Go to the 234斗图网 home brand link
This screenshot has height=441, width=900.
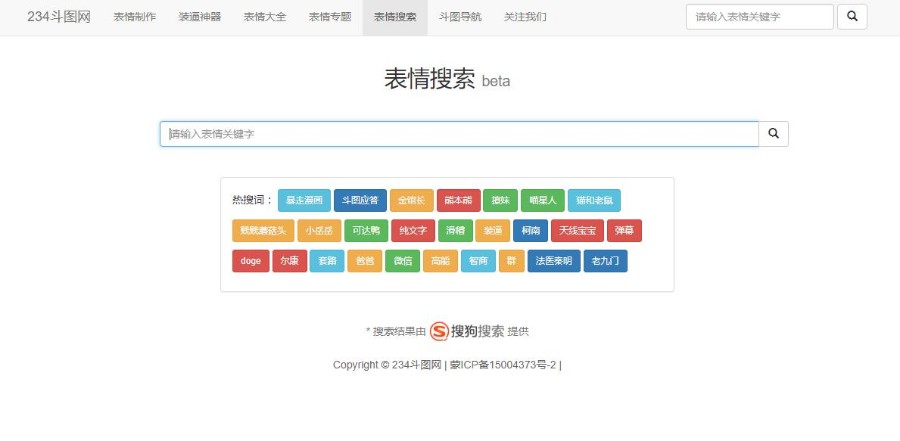pos(59,17)
